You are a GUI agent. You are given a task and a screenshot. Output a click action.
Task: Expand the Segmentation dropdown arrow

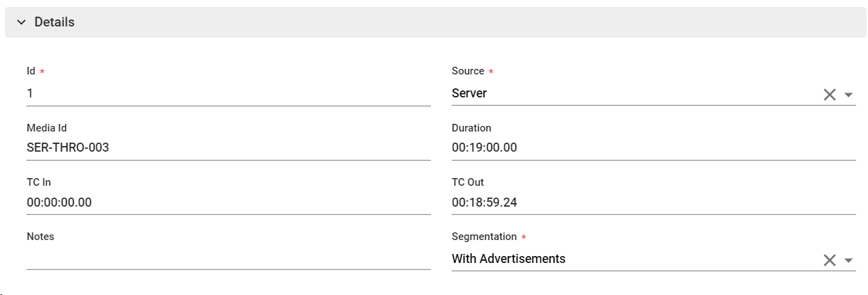849,260
